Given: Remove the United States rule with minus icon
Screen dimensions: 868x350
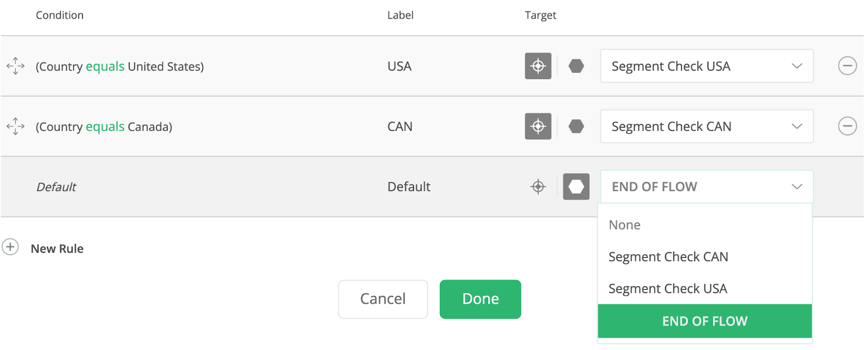Looking at the screenshot, I should click(x=847, y=66).
